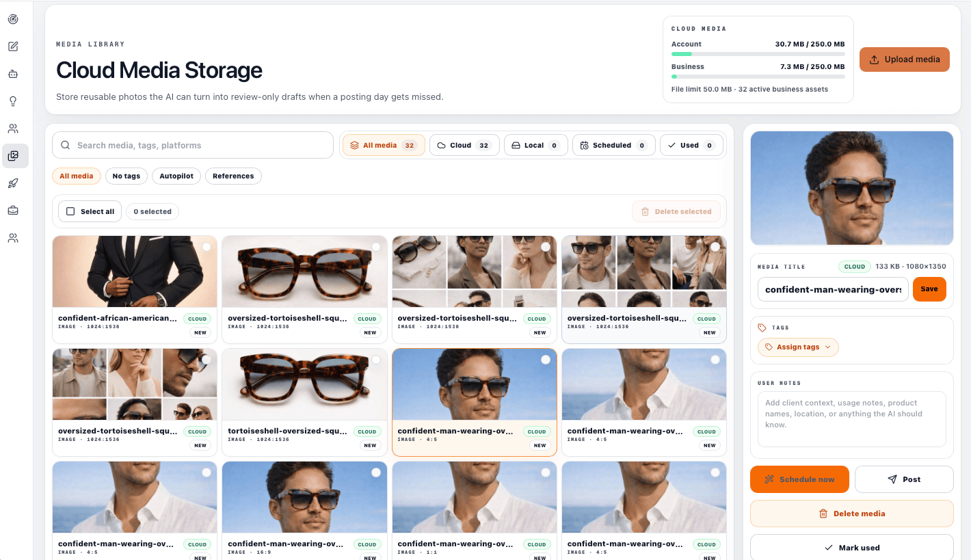971x560 pixels.
Task: Open the briefcase icon in sidebar
Action: pos(13,211)
